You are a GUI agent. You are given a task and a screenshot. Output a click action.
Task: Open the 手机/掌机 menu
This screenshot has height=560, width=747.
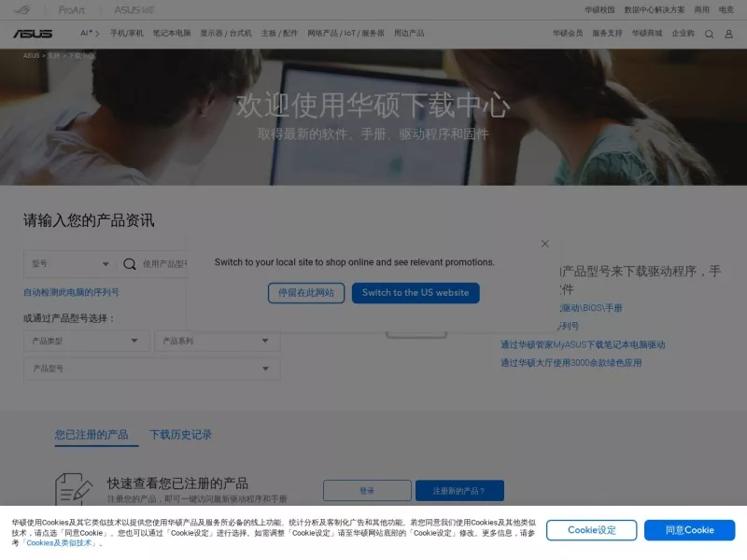point(126,34)
